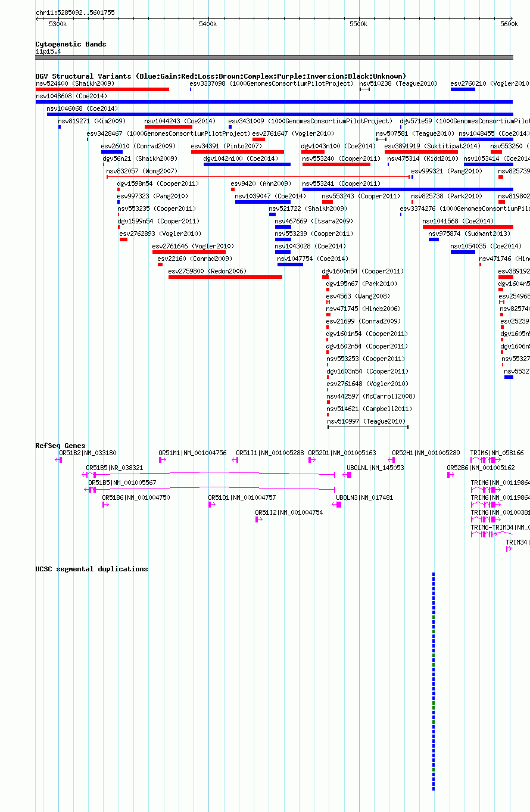530x812 pixels.
Task: Select the dgv1043n100 (Coe2014) red bar
Action: click(x=313, y=152)
